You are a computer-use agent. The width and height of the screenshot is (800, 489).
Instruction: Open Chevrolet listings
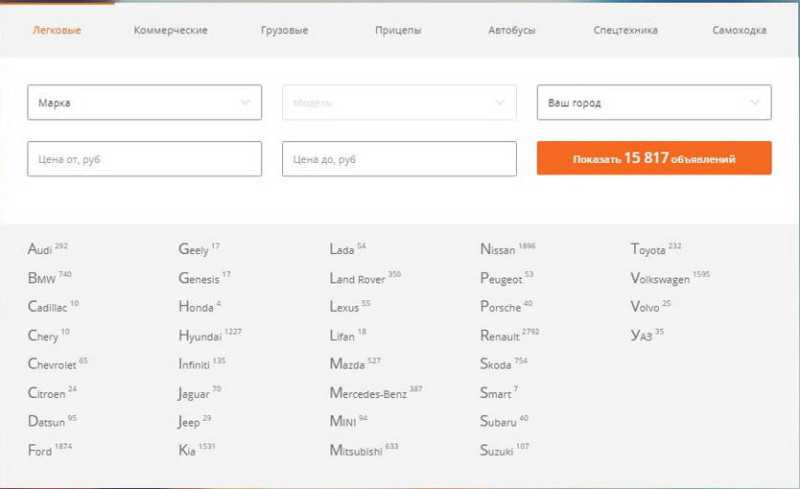click(x=52, y=364)
